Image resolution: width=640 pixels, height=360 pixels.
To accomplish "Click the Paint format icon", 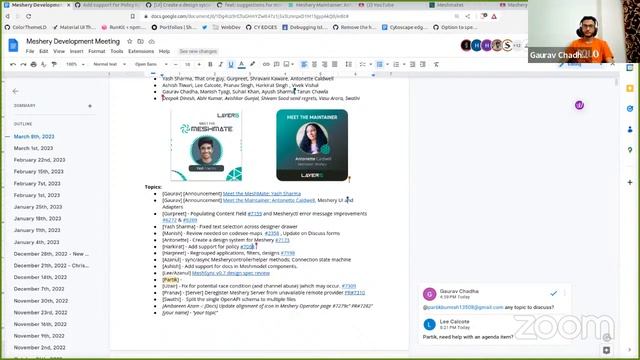I will [54, 64].
